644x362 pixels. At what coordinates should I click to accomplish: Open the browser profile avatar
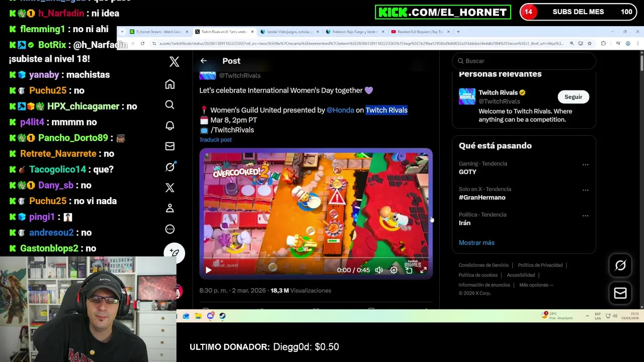628,44
